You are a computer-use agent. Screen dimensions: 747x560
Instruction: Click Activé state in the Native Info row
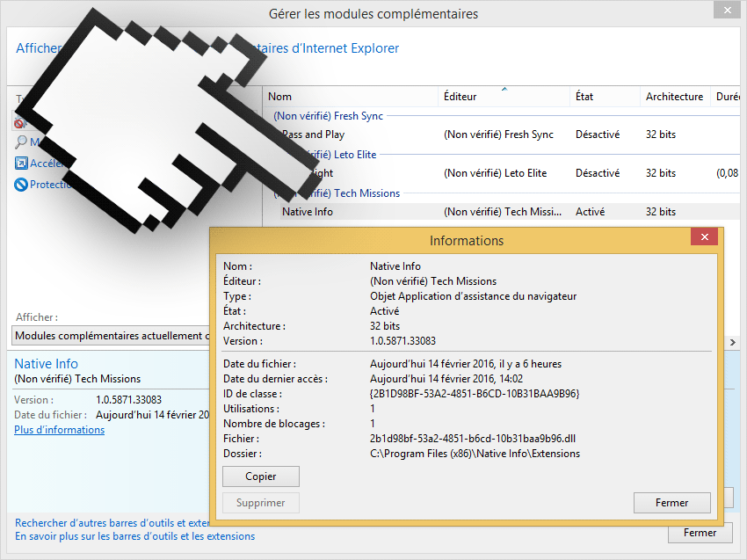[590, 212]
